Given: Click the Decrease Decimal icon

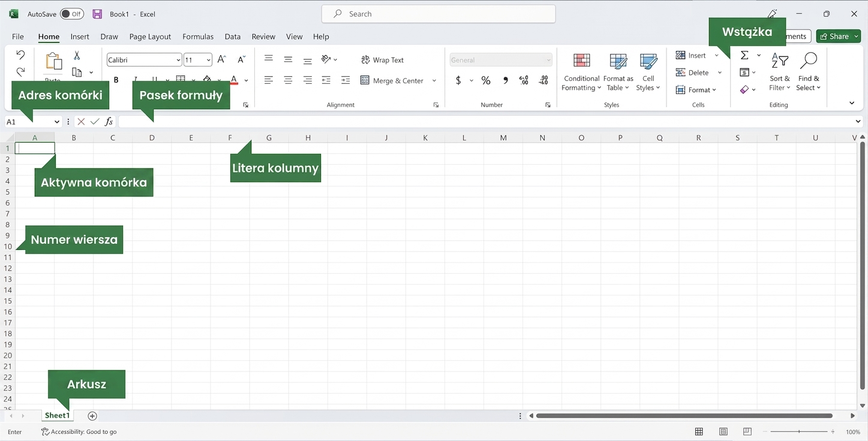Looking at the screenshot, I should [x=543, y=80].
